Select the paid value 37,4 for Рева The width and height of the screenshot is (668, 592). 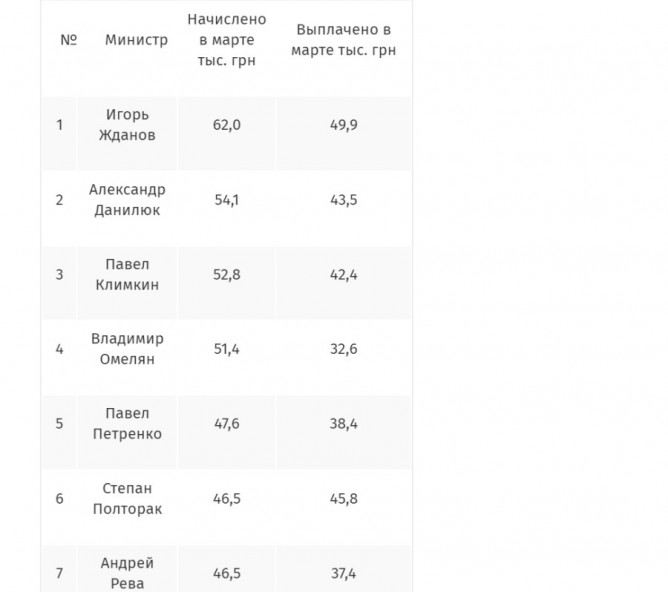click(x=343, y=573)
